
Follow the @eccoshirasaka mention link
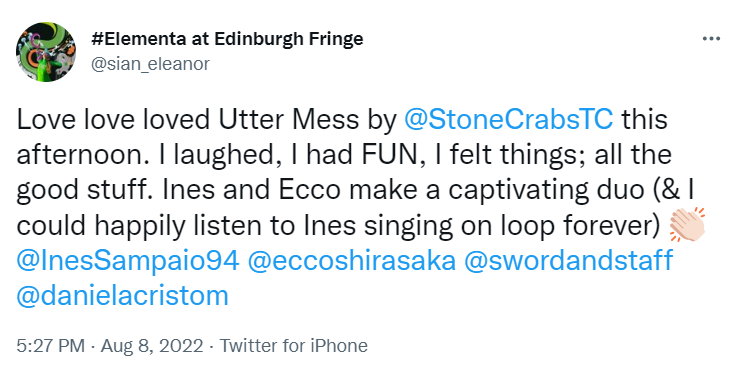[352, 261]
